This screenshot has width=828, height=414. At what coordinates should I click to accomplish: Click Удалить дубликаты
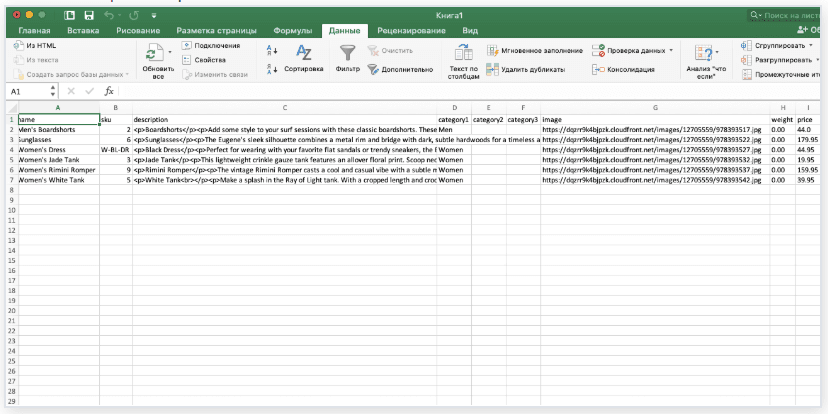point(526,69)
